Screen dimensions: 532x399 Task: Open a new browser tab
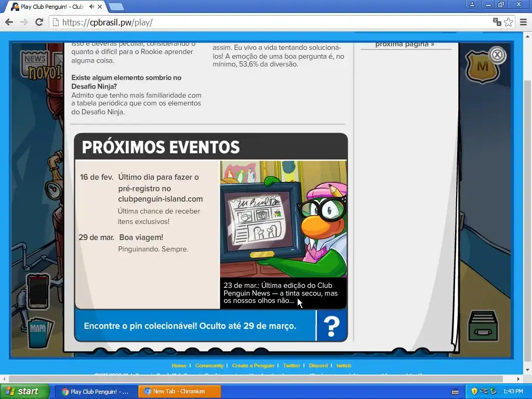coord(117,7)
